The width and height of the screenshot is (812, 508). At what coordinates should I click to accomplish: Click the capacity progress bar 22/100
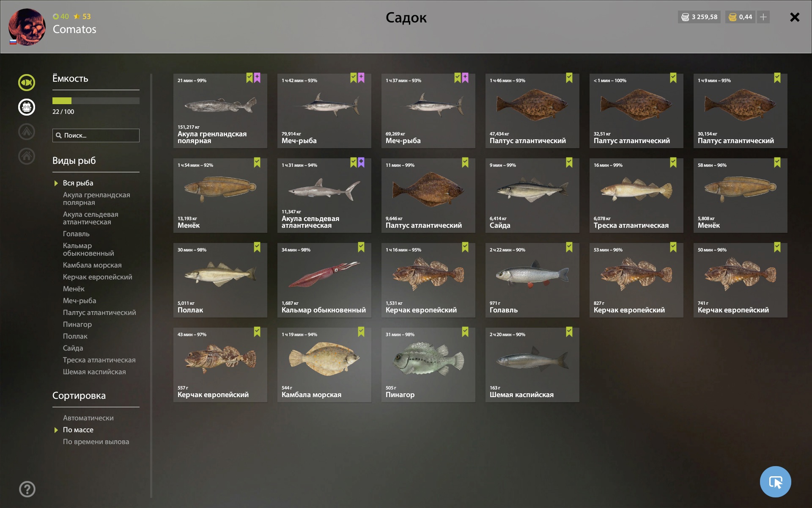pos(96,101)
